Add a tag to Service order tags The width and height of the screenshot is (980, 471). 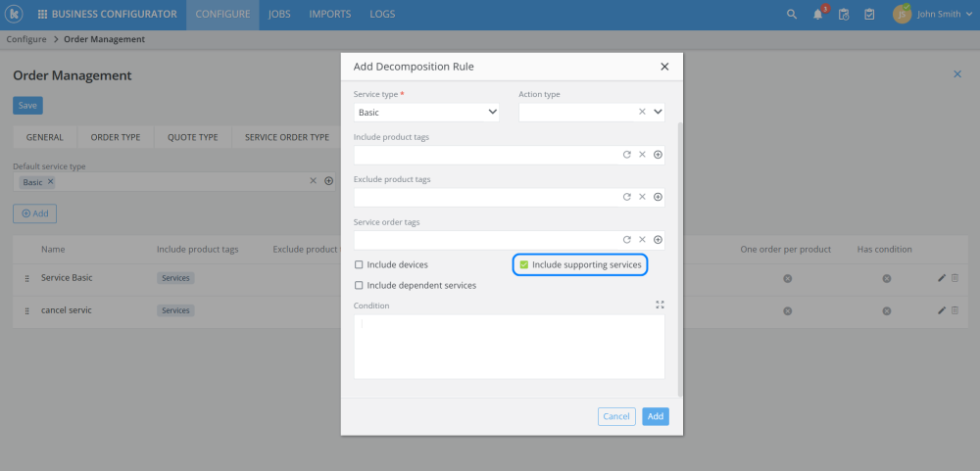point(658,240)
